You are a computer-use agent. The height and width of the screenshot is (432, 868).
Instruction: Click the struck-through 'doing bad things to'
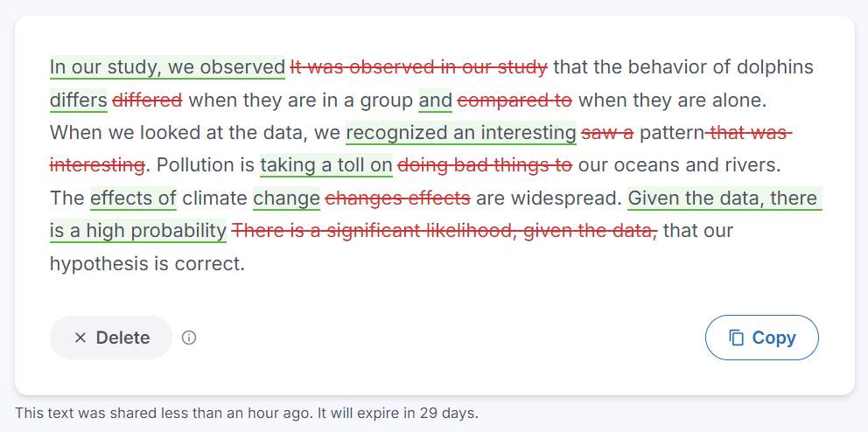click(x=485, y=165)
